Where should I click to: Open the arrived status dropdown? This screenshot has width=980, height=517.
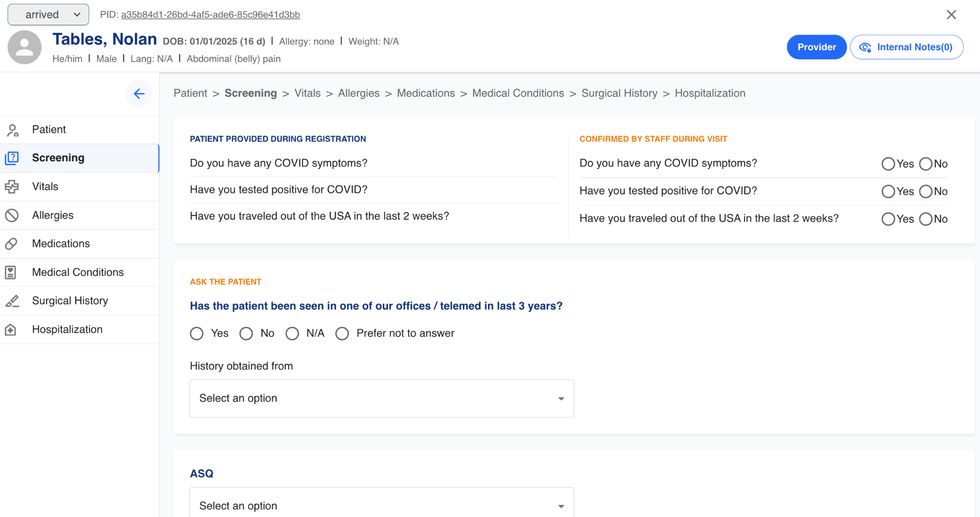[x=48, y=14]
